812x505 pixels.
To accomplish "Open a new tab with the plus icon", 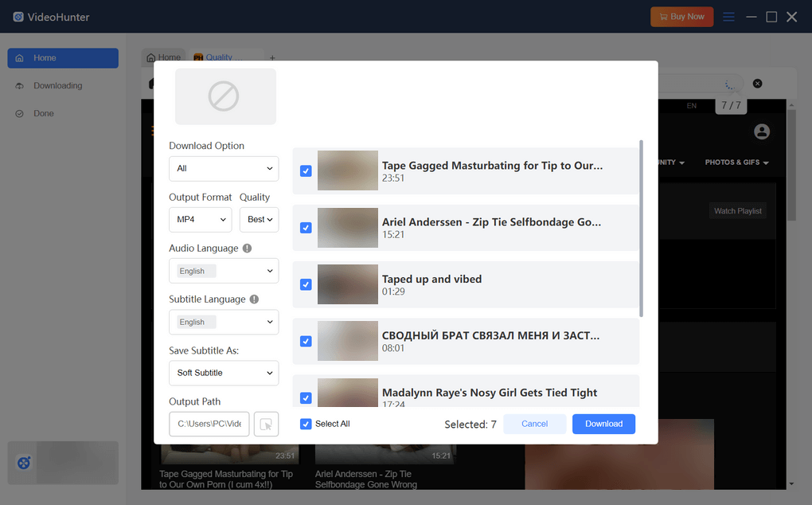I will 272,57.
